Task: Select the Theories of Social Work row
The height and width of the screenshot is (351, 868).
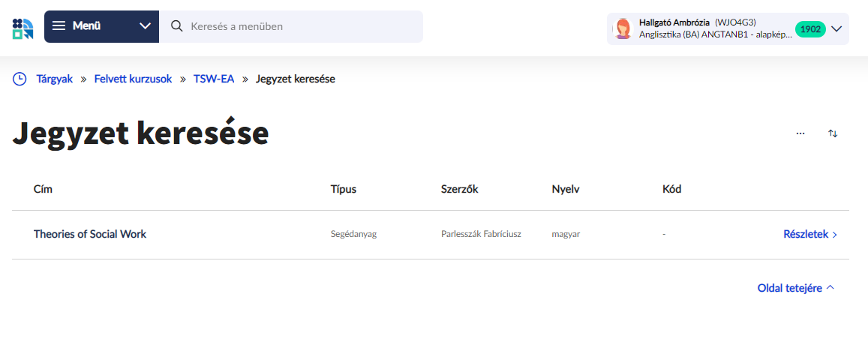Action: click(90, 234)
